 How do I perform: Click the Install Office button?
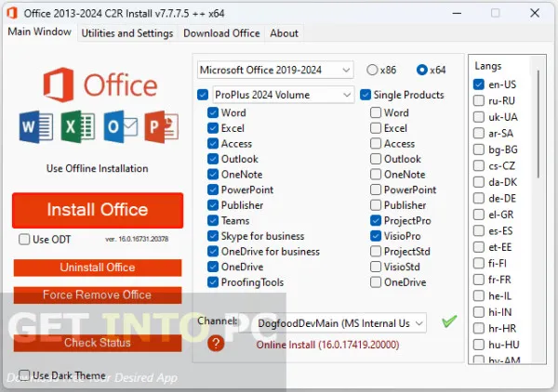98,210
